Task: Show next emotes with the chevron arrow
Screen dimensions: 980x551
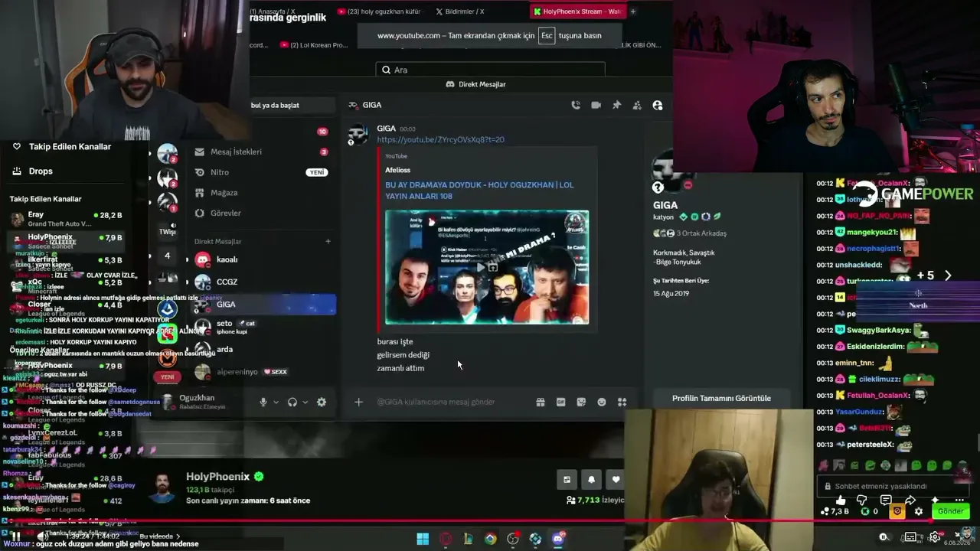Action: point(948,275)
